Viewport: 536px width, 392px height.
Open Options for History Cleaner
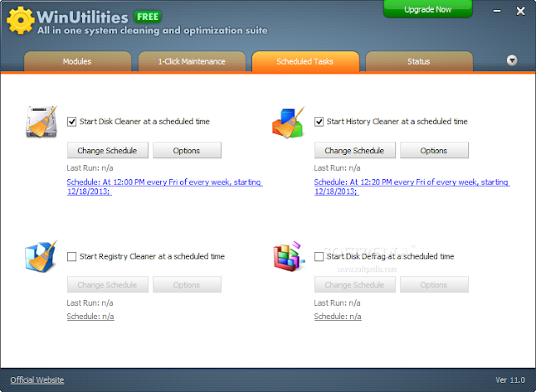pyautogui.click(x=434, y=151)
